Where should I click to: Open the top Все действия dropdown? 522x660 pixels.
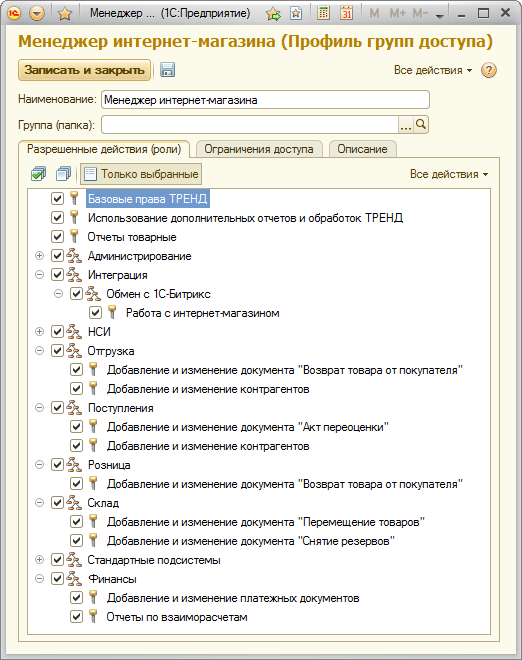[x=433, y=70]
